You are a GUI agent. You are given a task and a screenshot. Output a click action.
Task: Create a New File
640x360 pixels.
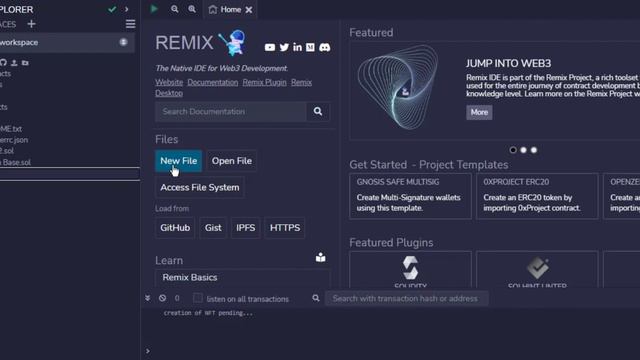point(178,161)
